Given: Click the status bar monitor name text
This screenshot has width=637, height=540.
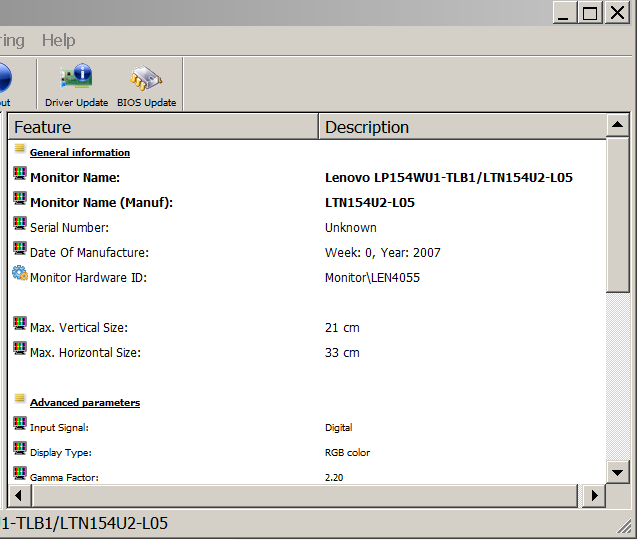Looking at the screenshot, I should coord(84,523).
